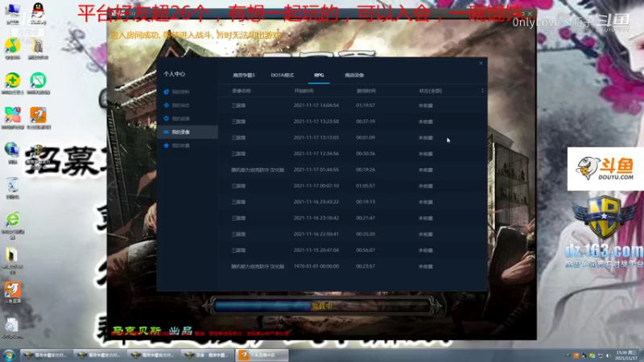
Task: Open the green plus 360 desktop shortcut
Action: click(x=13, y=84)
